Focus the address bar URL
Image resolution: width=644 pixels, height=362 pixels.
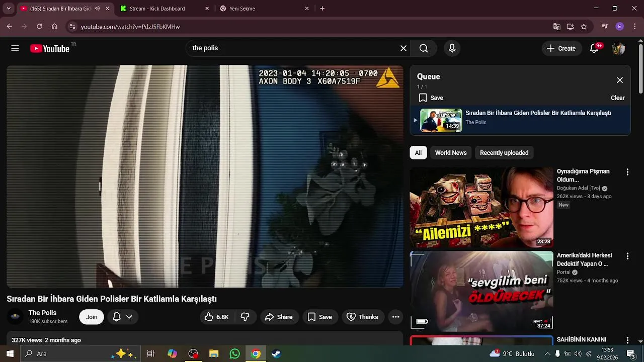(x=130, y=27)
